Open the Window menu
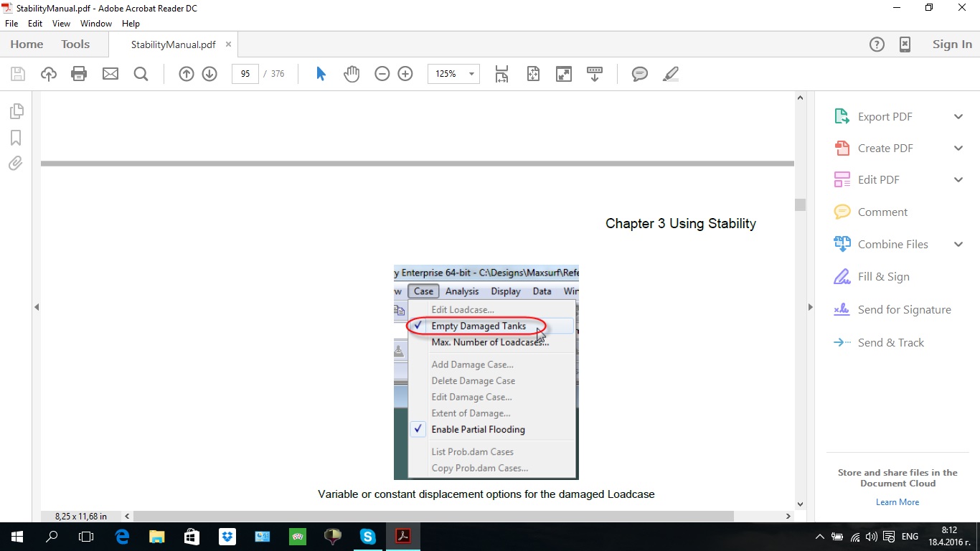Viewport: 980px width, 551px height. click(x=95, y=24)
